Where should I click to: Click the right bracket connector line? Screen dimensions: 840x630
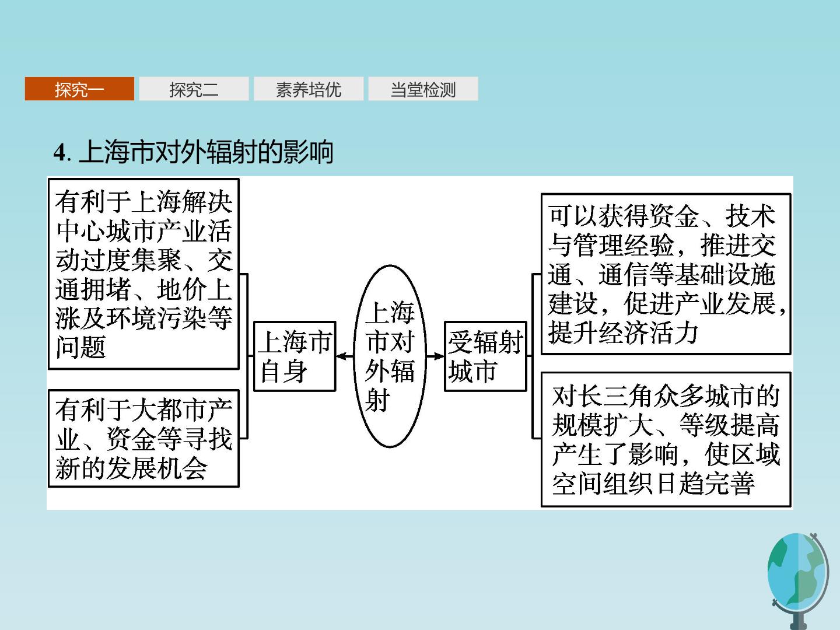(x=534, y=356)
